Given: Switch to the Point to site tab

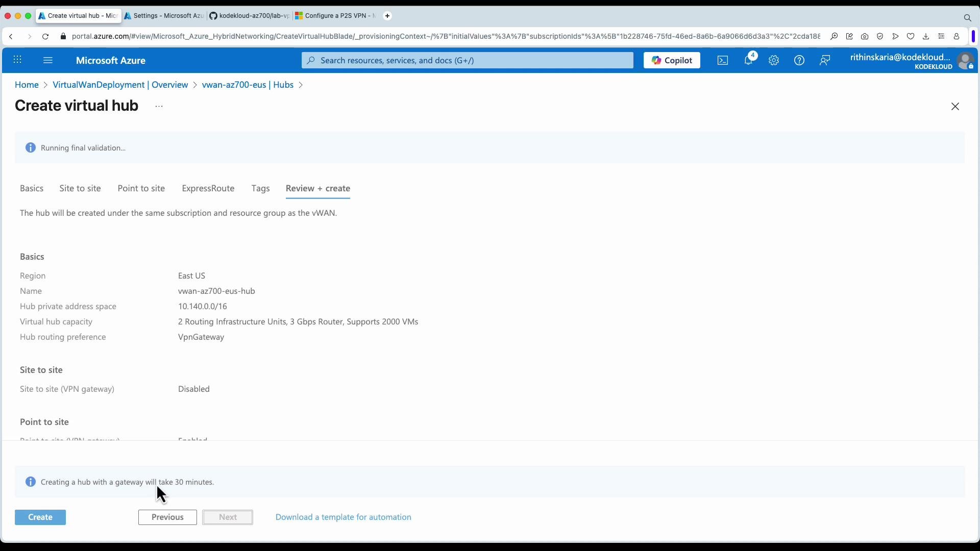Looking at the screenshot, I should (141, 188).
